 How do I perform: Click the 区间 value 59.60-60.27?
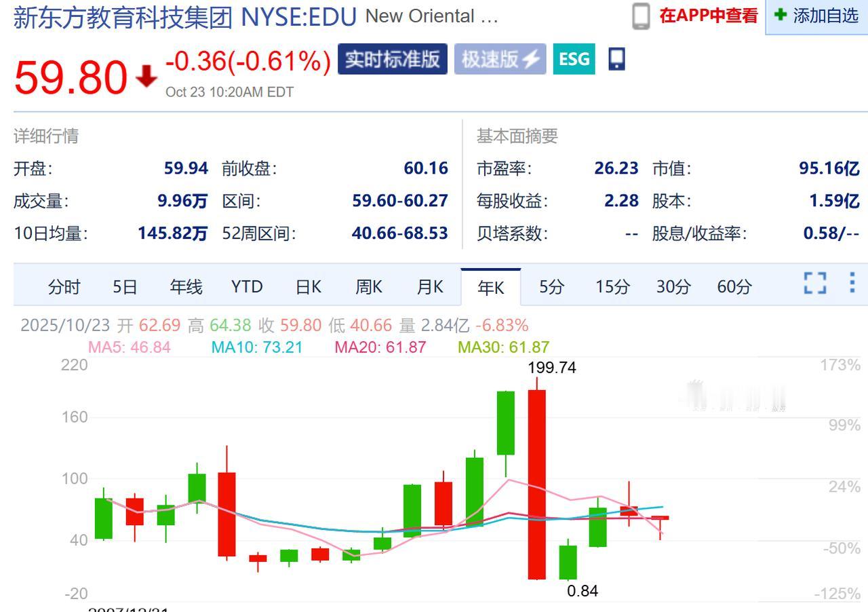[x=400, y=201]
